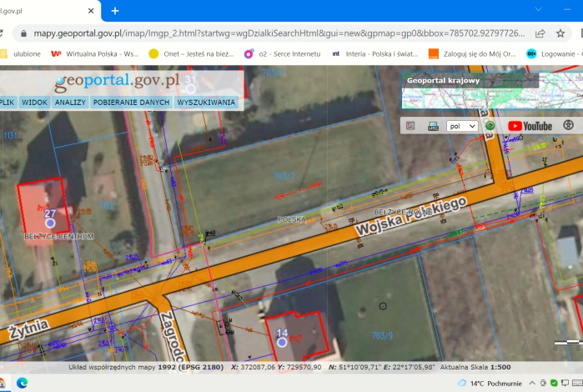Screen dimensions: 583x392
Task: Click the site lock security icon
Action: pyautogui.click(x=24, y=33)
